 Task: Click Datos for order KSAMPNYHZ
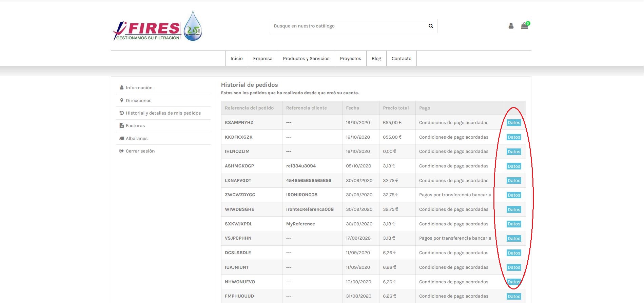[x=514, y=123]
